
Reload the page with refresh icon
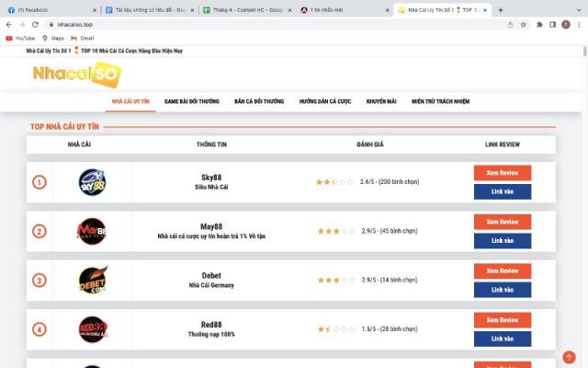click(x=35, y=25)
